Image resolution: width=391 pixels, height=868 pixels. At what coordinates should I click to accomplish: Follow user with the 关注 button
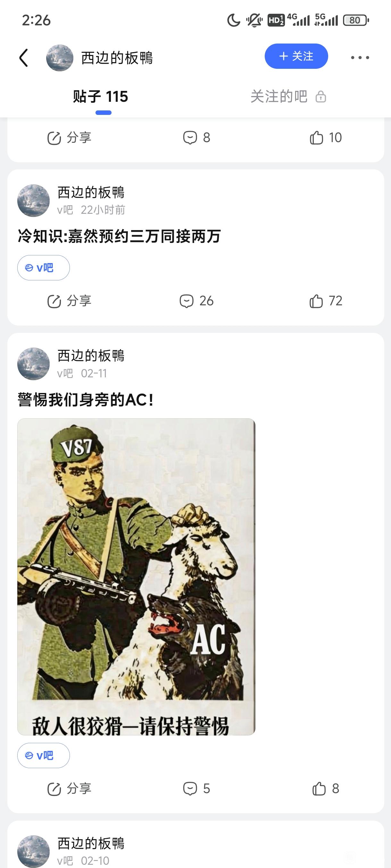coord(296,56)
